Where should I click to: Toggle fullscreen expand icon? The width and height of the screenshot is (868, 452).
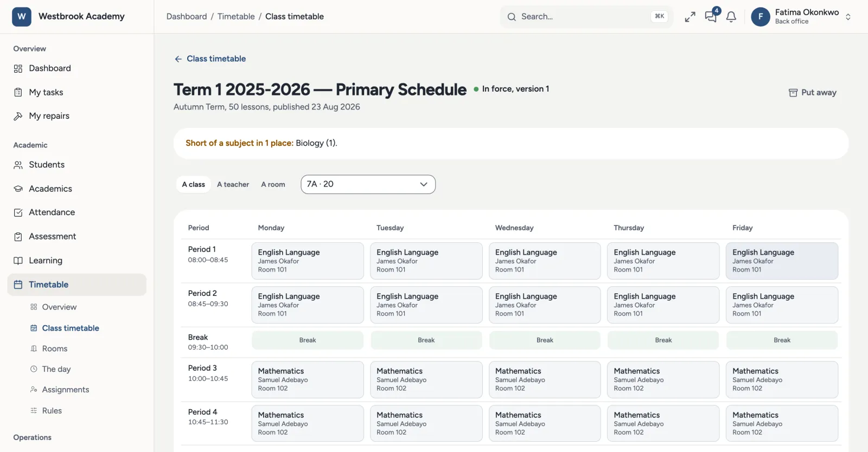pyautogui.click(x=690, y=17)
